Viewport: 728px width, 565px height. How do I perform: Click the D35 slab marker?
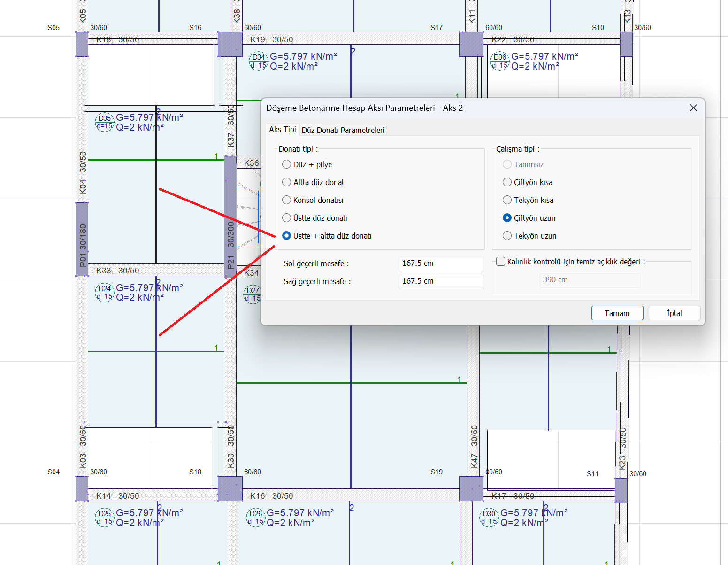[105, 122]
